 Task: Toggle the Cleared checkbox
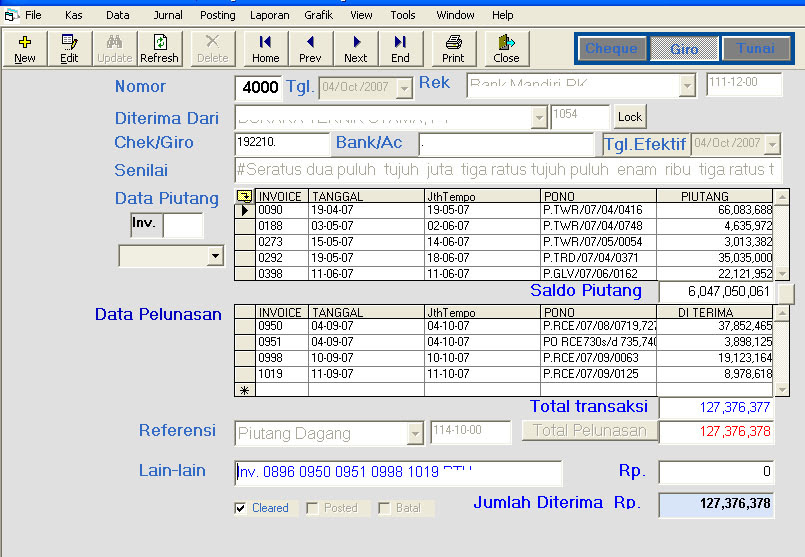[x=240, y=508]
